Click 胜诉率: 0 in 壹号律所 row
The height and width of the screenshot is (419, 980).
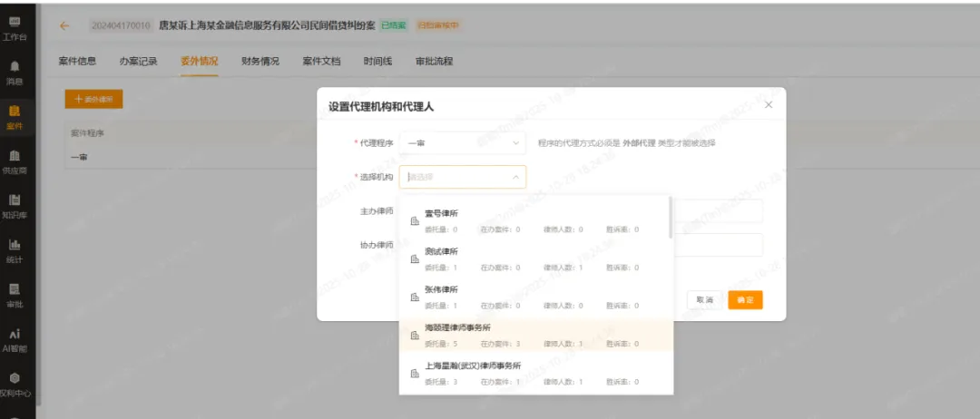pos(622,229)
